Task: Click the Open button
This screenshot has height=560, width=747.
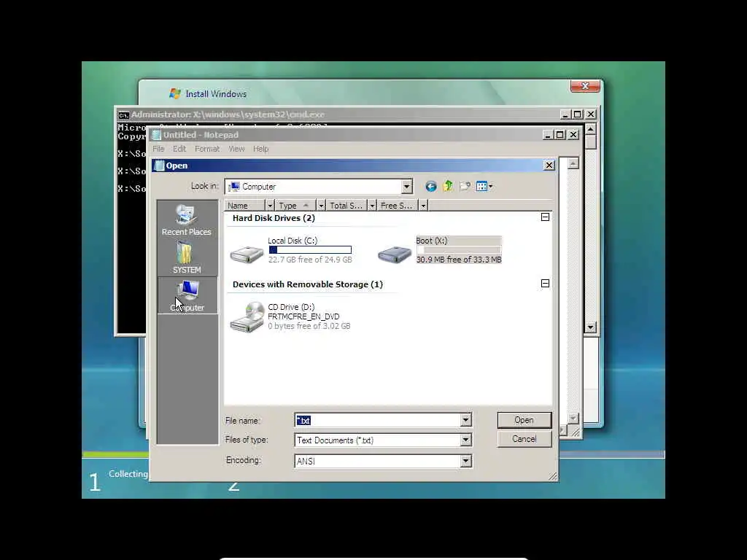Action: point(524,420)
